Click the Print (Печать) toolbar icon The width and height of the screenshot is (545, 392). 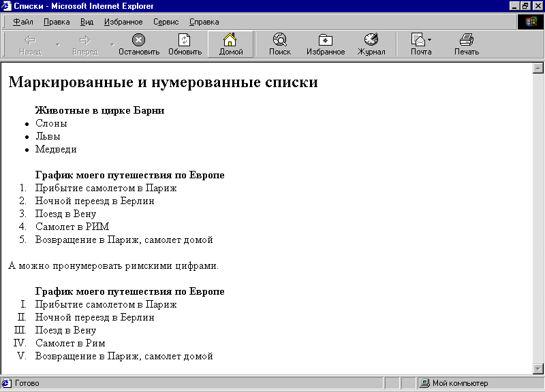pos(467,40)
